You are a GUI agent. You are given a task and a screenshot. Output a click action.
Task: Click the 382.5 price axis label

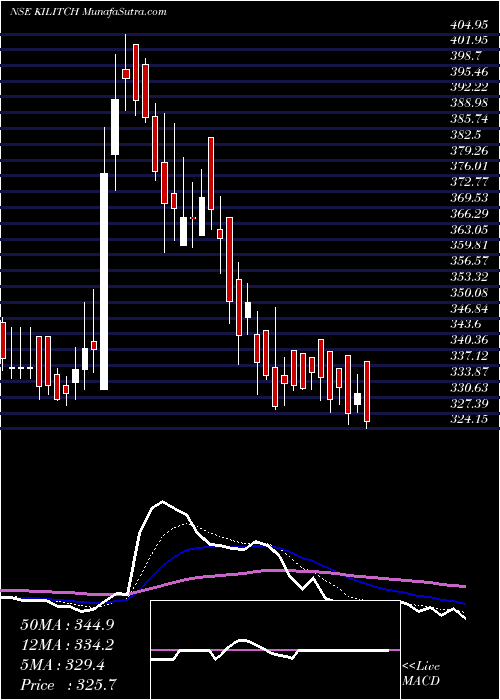click(x=468, y=134)
